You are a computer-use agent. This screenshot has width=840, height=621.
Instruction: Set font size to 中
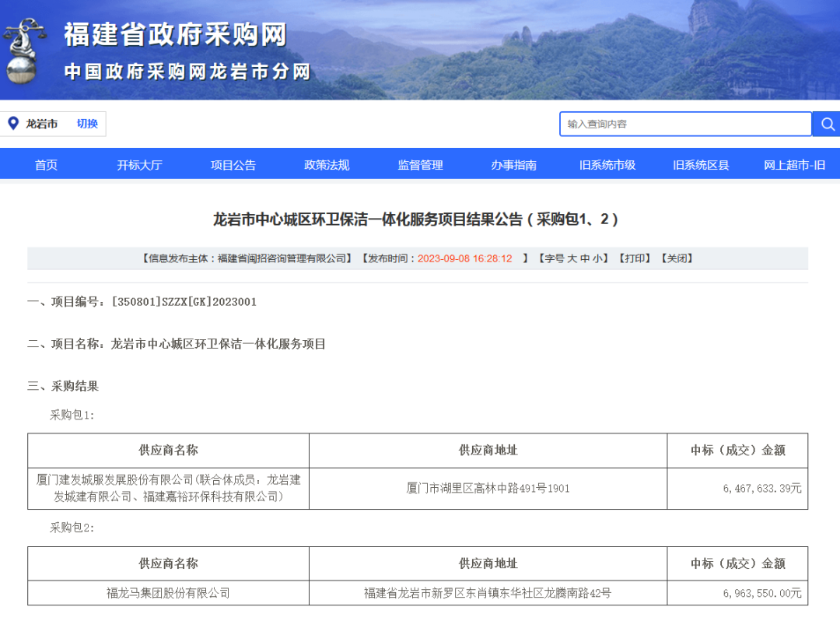584,259
